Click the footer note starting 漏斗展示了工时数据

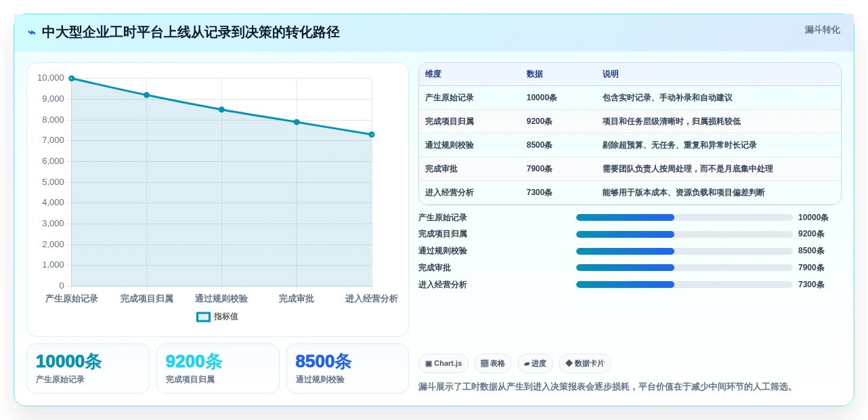coord(607,387)
